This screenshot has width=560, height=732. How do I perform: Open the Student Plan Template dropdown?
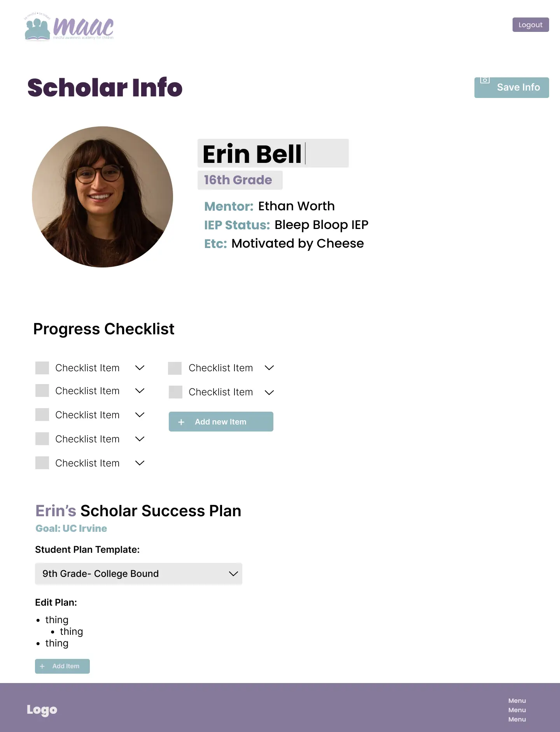click(138, 574)
